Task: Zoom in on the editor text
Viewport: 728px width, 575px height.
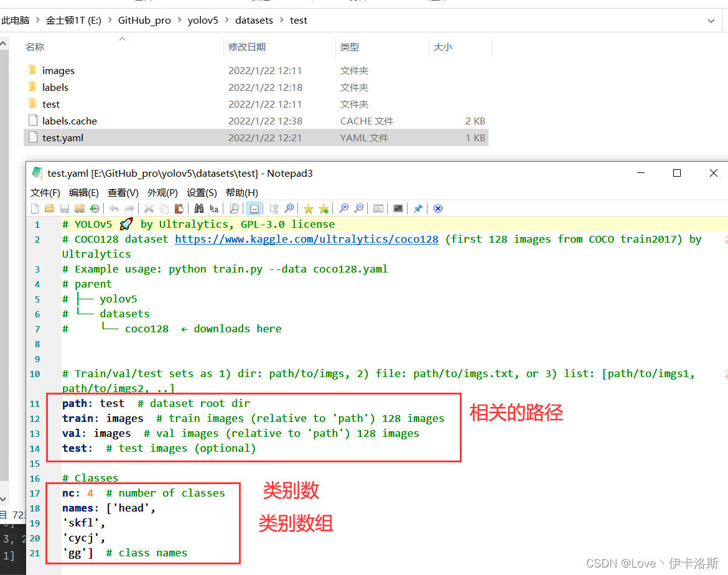Action: coord(343,208)
